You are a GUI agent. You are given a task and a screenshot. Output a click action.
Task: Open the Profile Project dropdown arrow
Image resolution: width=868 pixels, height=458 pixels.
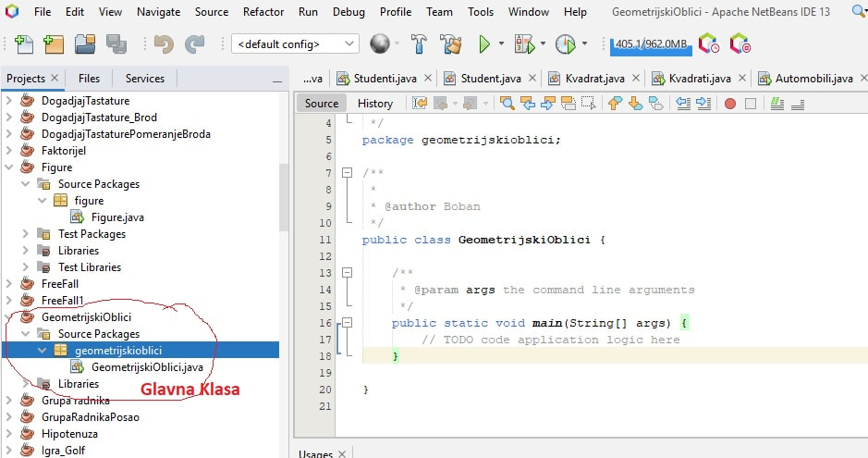point(584,43)
